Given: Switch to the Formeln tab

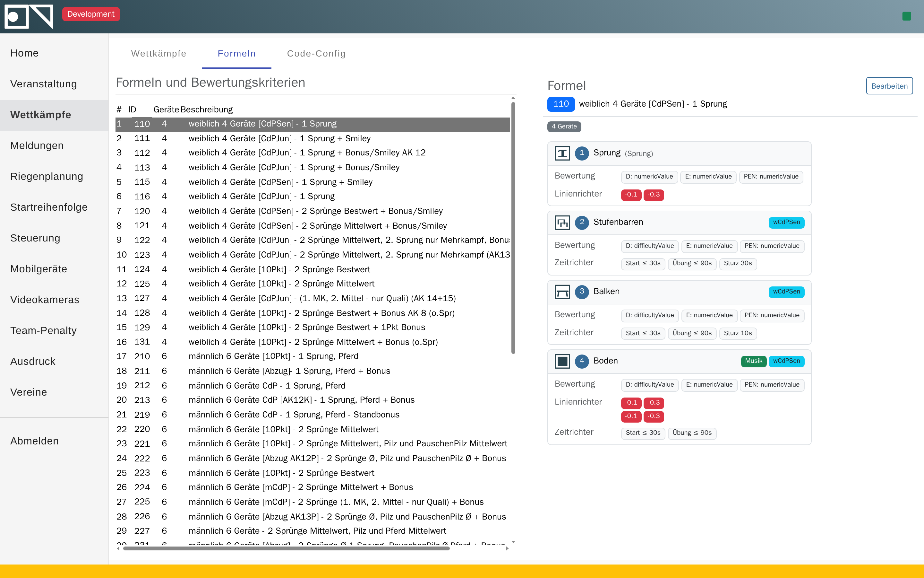Looking at the screenshot, I should click(x=237, y=54).
